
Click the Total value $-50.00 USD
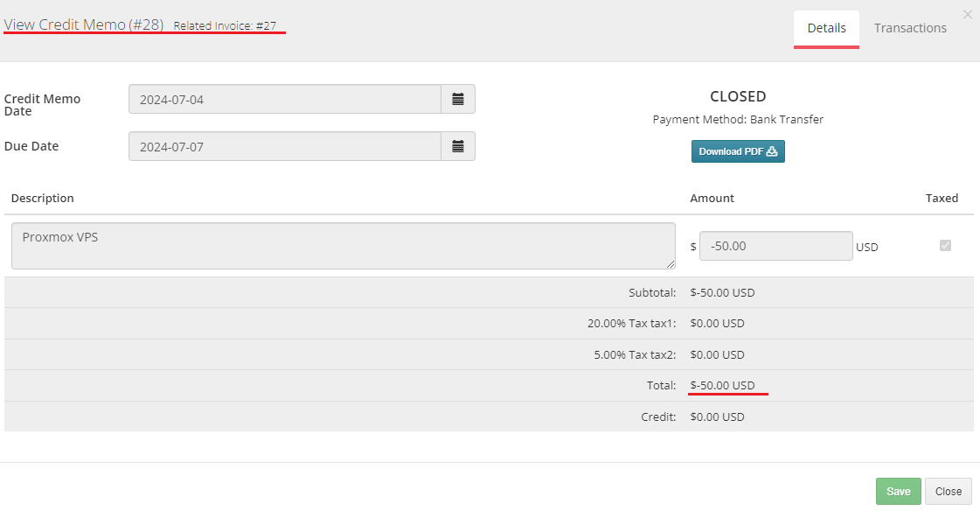click(x=722, y=385)
